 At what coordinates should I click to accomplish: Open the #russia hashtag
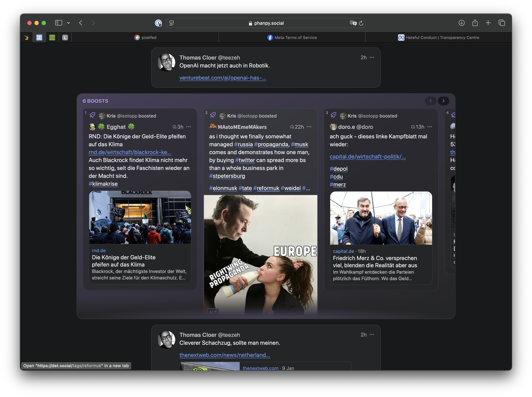[243, 144]
